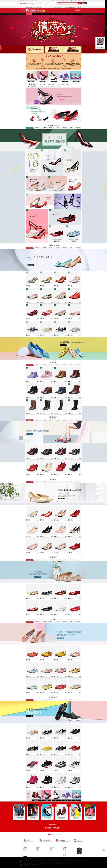Open the 知性典雅 花朵尖头单鞋 banner
The width and height of the screenshot is (107, 868).
click(54, 260)
